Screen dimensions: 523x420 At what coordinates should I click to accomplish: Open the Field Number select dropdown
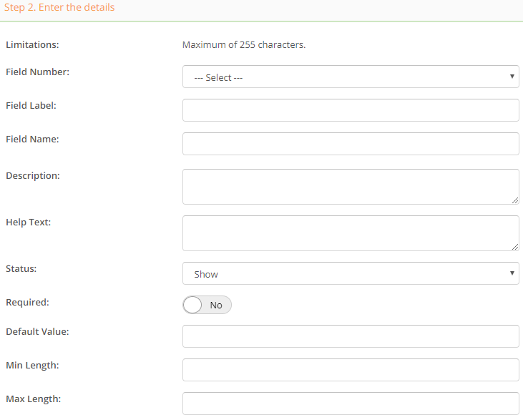[x=351, y=77]
